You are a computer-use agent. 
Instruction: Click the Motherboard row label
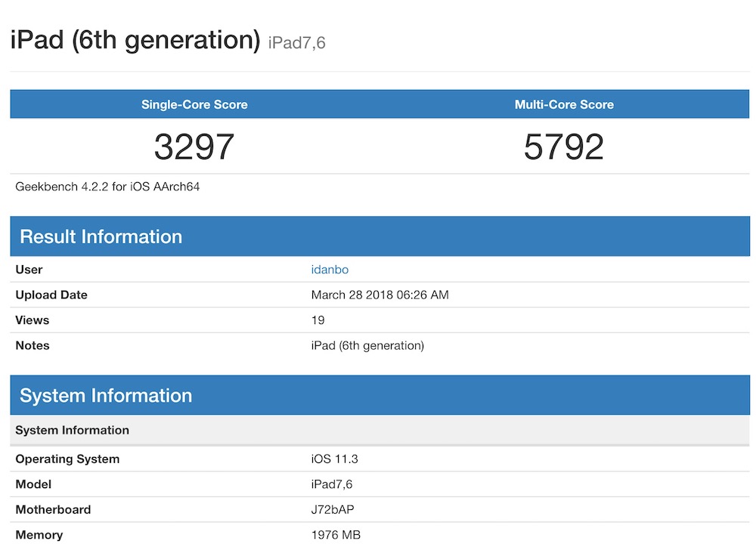53,510
